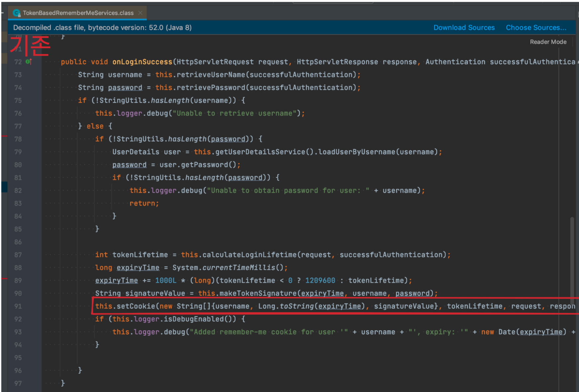Image resolution: width=579 pixels, height=392 pixels.
Task: Click setCookie call on line 91
Action: tap(136, 306)
